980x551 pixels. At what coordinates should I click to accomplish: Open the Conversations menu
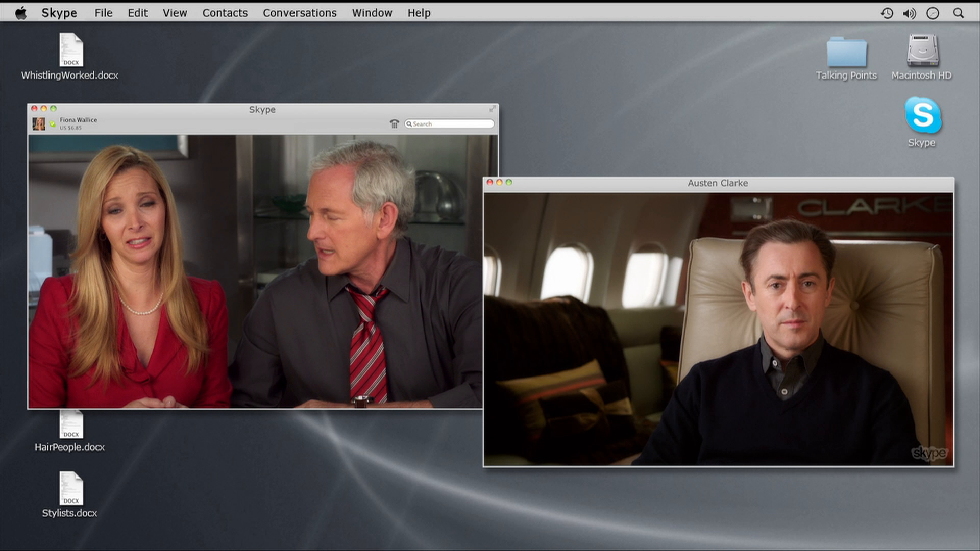click(300, 13)
